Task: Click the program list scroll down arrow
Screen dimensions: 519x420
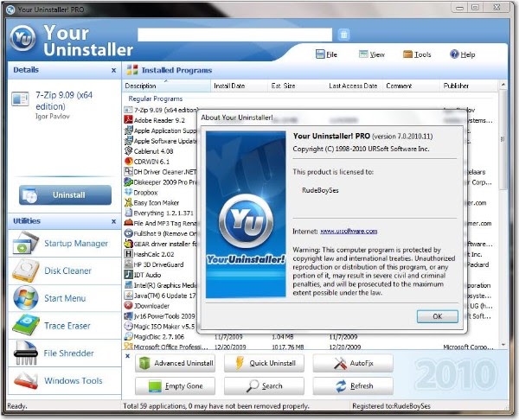Action: point(503,345)
